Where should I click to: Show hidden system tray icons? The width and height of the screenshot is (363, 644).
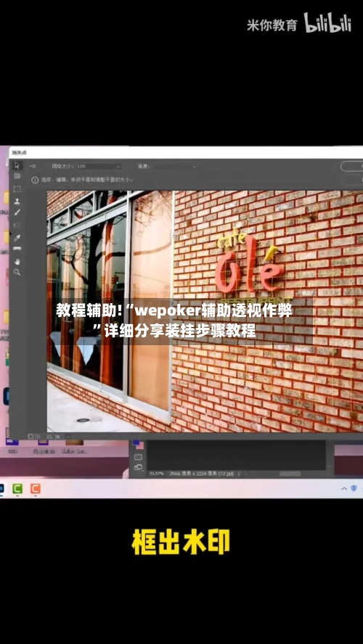coord(345,489)
